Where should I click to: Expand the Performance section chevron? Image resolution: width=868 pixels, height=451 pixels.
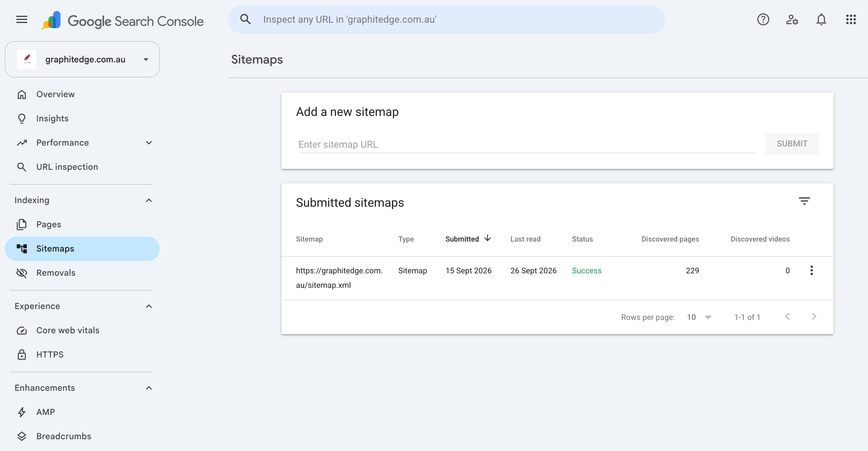point(149,143)
